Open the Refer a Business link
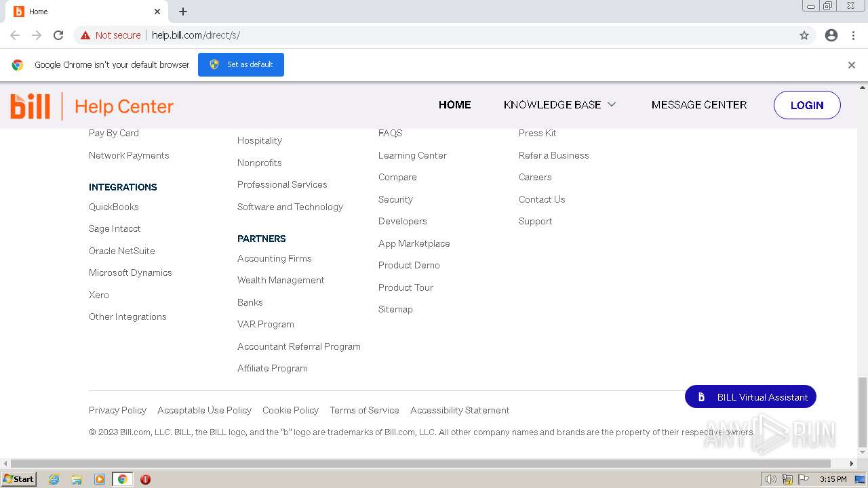868x488 pixels. pos(554,155)
